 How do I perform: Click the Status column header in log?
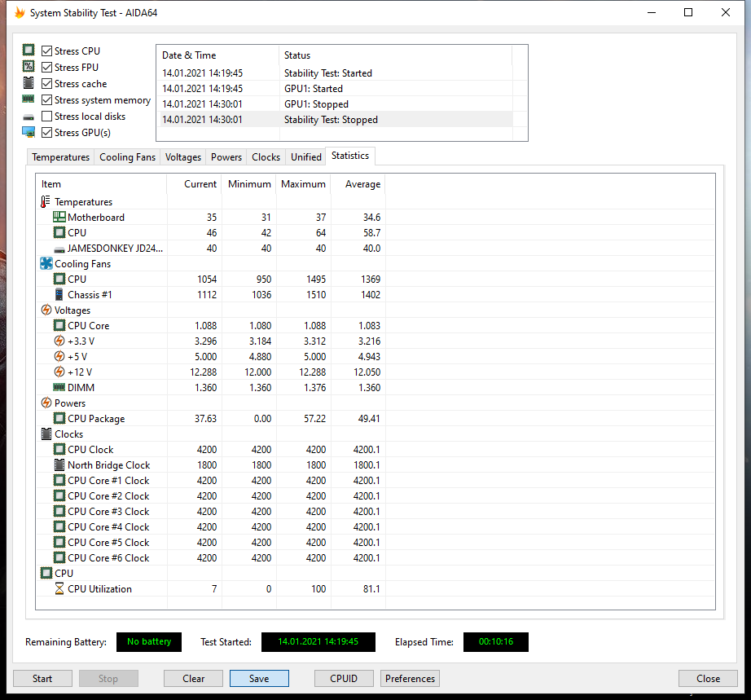396,55
